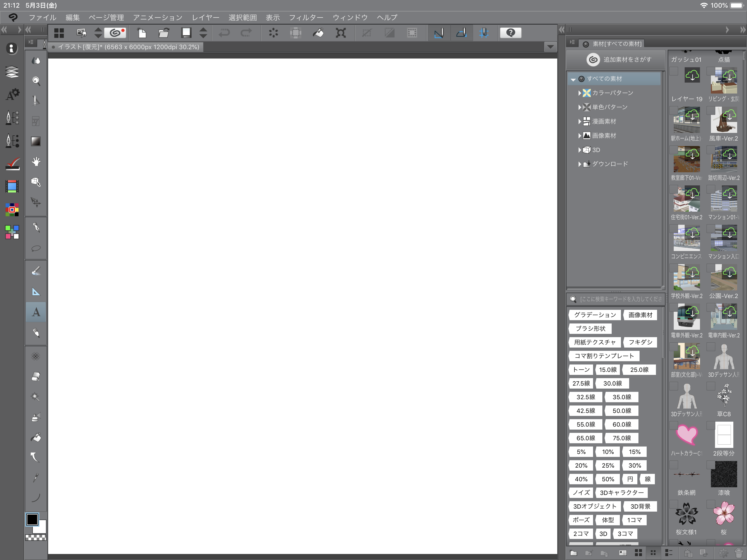The height and width of the screenshot is (560, 747).
Task: Select the Gradient tool
Action: click(x=36, y=141)
